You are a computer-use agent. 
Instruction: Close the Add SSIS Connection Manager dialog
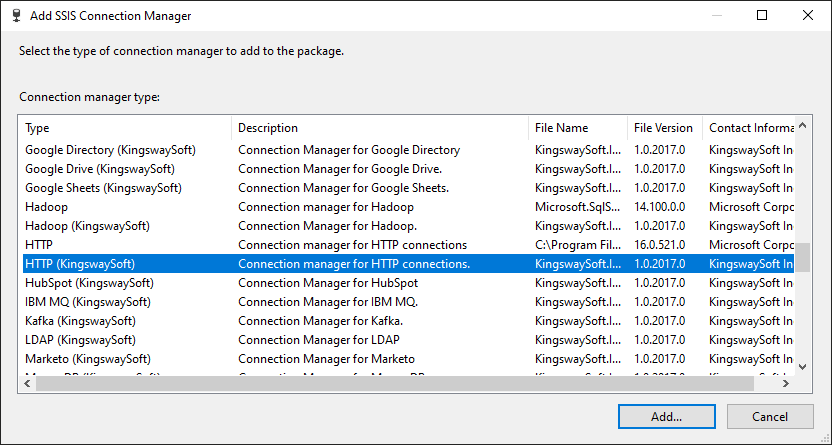click(808, 15)
